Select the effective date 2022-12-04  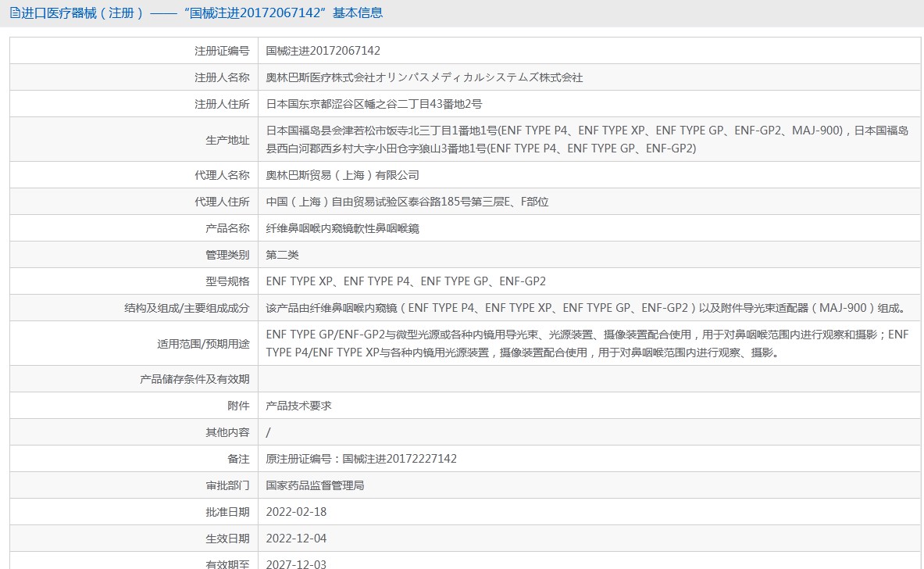296,539
